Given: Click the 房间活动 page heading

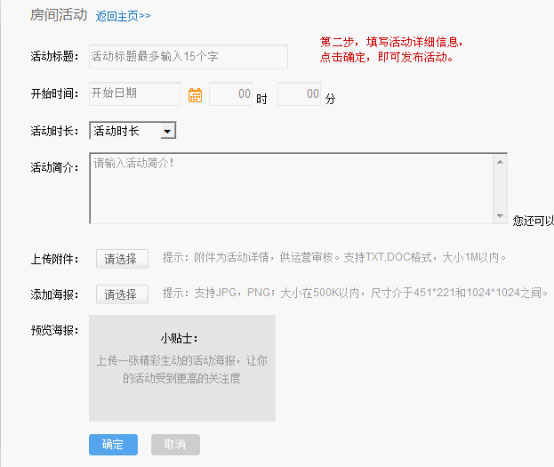Looking at the screenshot, I should point(59,15).
